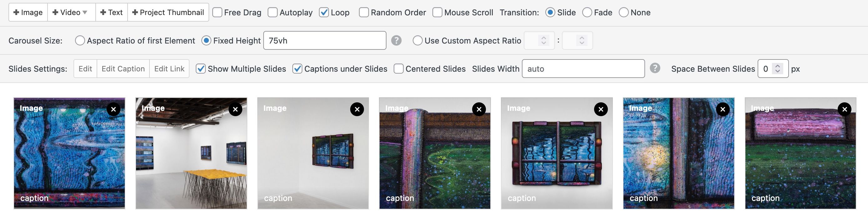868x221 pixels.
Task: Choose Aspect Ratio of first Element
Action: (80, 41)
